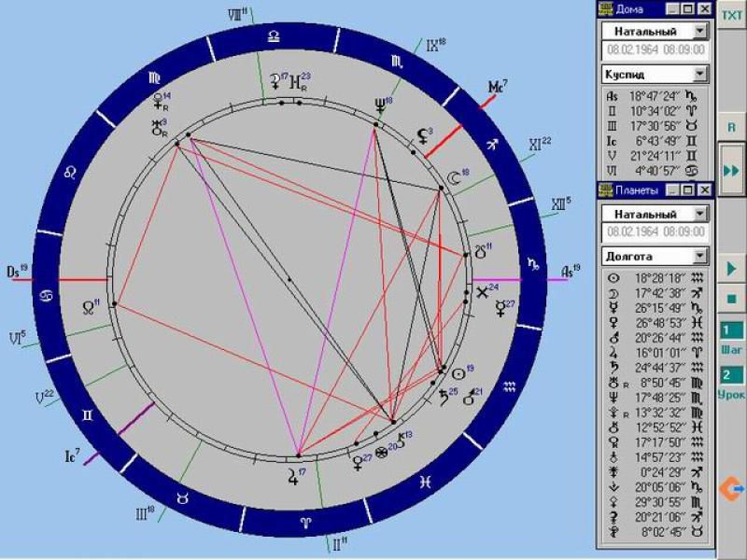Click the orange exit arrow icon

tap(731, 487)
